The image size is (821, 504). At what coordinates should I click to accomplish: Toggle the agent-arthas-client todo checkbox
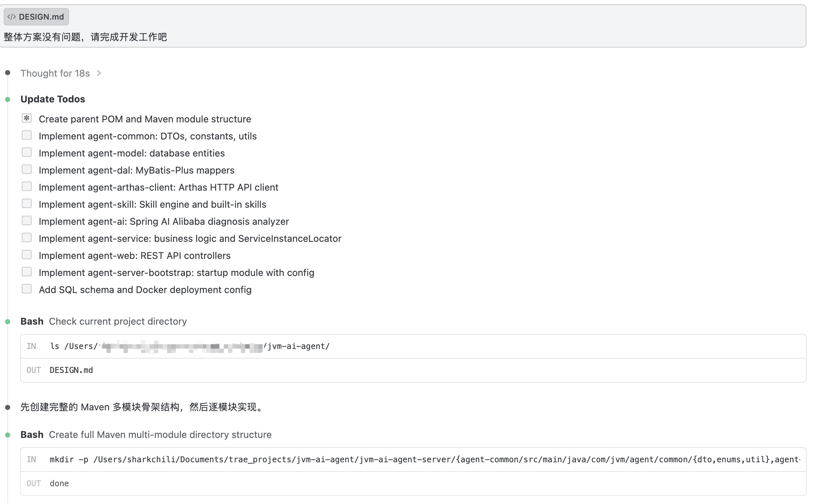[x=27, y=187]
